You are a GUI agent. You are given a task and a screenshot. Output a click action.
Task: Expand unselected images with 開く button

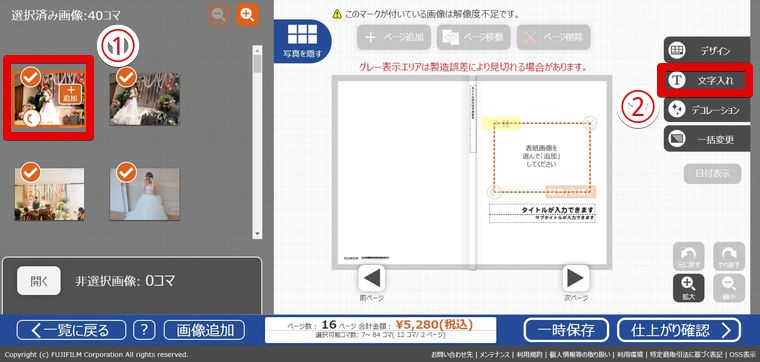(39, 281)
